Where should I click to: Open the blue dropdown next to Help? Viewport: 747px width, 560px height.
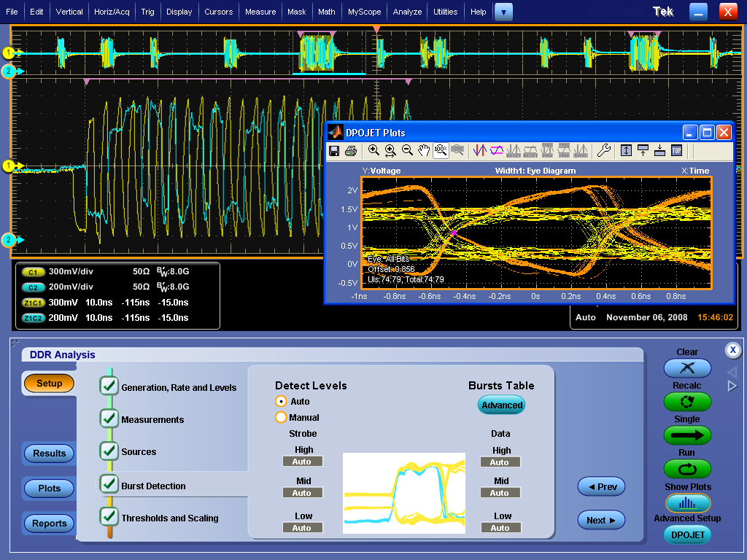503,12
